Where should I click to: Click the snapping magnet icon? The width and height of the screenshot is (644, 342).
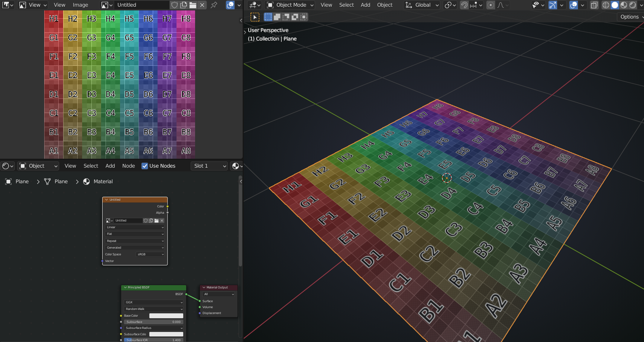[x=464, y=5]
